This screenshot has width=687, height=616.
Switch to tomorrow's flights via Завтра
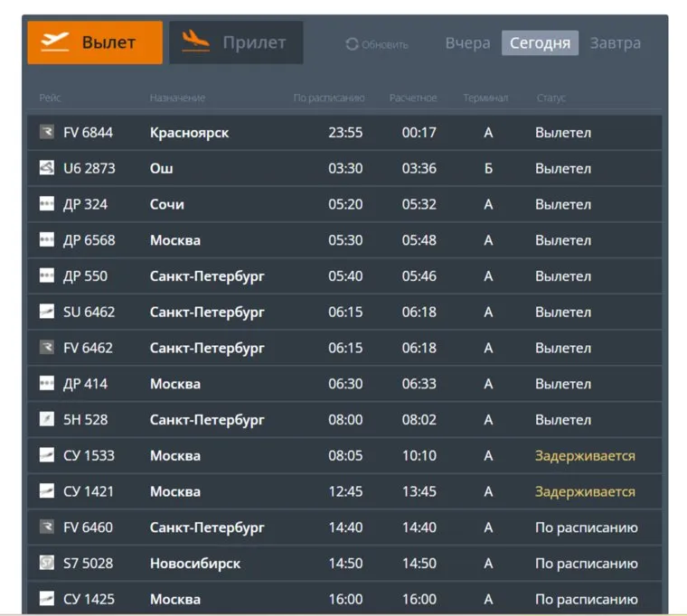(615, 43)
